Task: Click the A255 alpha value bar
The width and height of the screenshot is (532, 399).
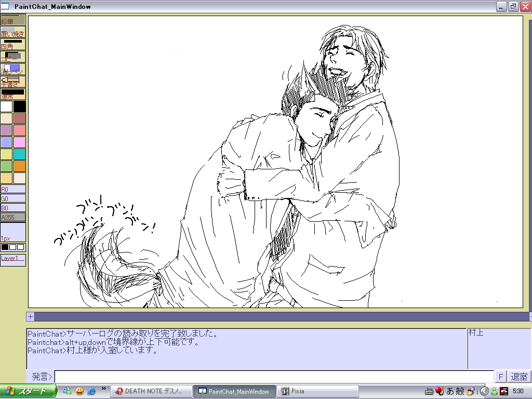Action: 13,217
